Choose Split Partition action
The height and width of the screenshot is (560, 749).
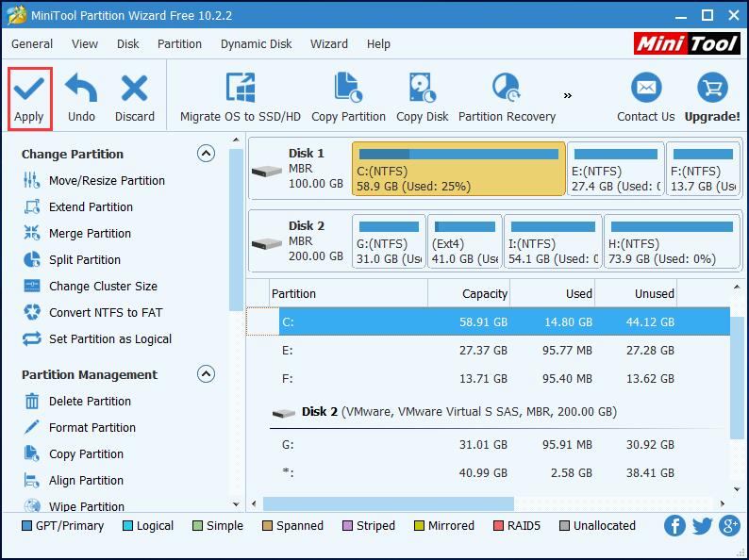point(72,259)
